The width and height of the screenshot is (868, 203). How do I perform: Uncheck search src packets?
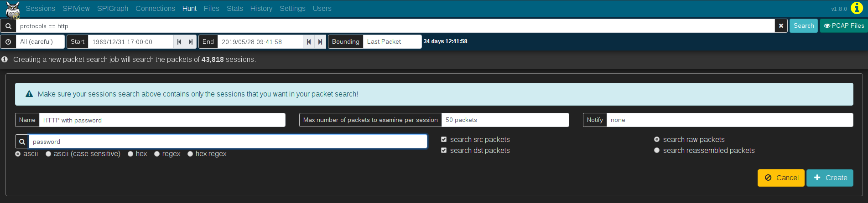click(x=444, y=139)
